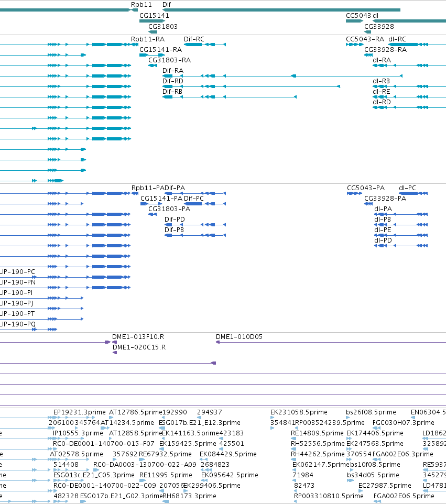This screenshot has height=504, width=446.
Task: Select the CG33928-PA protein label
Action: (385, 199)
